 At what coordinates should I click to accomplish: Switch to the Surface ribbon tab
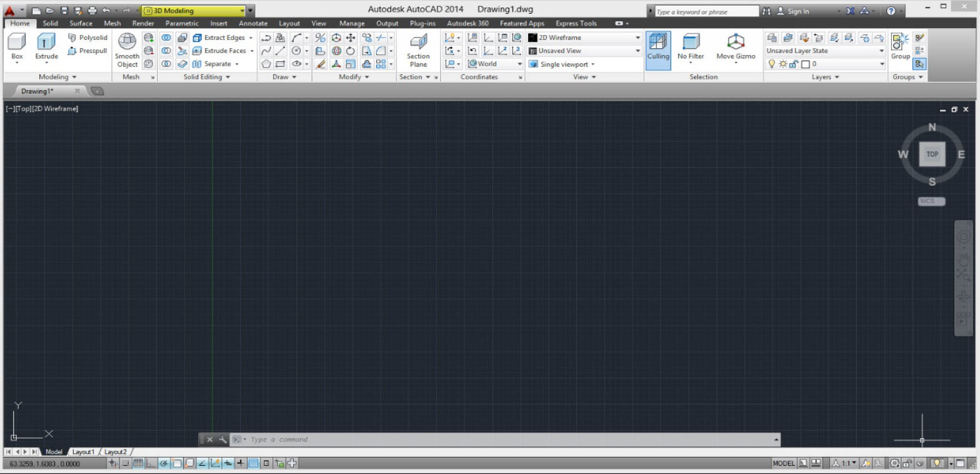tap(81, 23)
